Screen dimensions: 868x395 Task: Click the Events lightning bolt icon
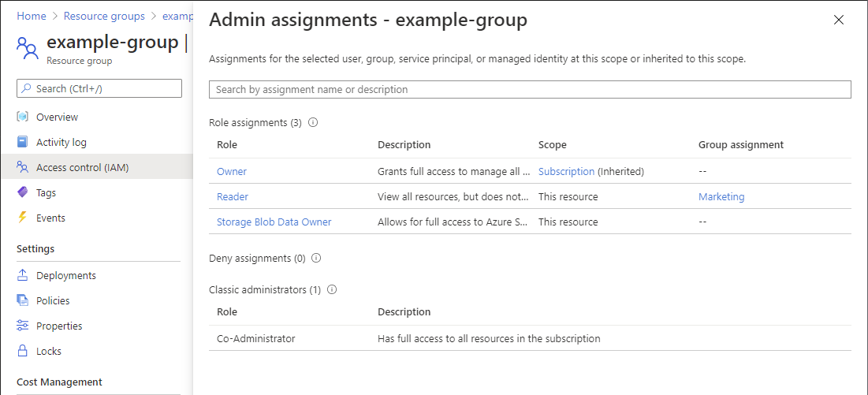tap(23, 218)
